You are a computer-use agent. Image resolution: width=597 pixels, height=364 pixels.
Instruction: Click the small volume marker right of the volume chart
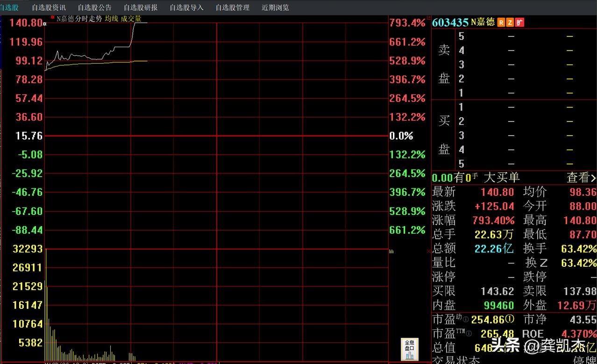click(391, 251)
